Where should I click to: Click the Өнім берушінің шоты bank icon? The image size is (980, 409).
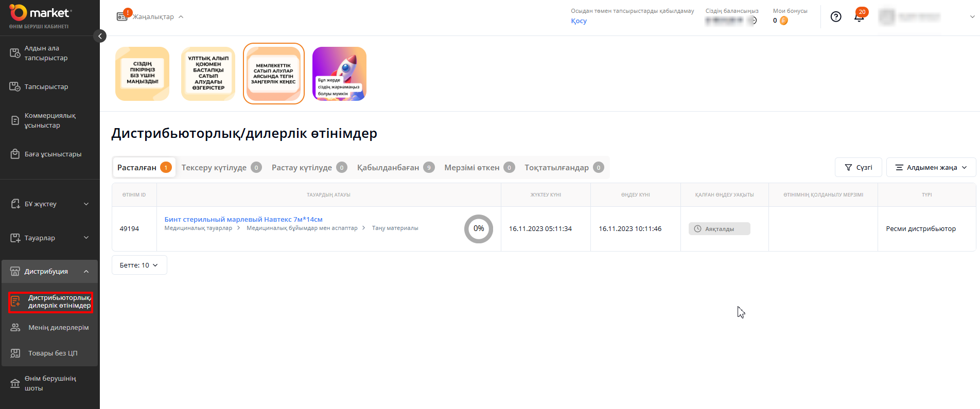click(15, 383)
